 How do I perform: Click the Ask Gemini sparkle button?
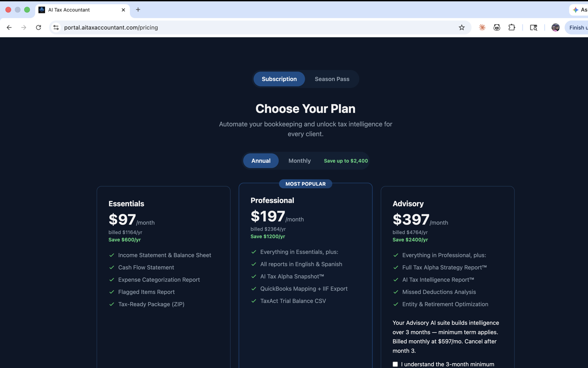pyautogui.click(x=579, y=10)
